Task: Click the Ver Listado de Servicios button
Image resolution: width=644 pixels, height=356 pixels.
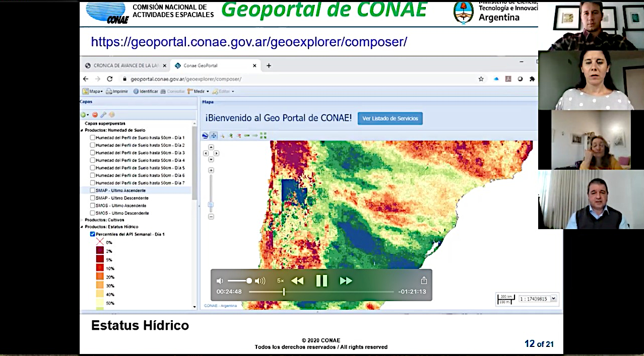Action: point(390,118)
